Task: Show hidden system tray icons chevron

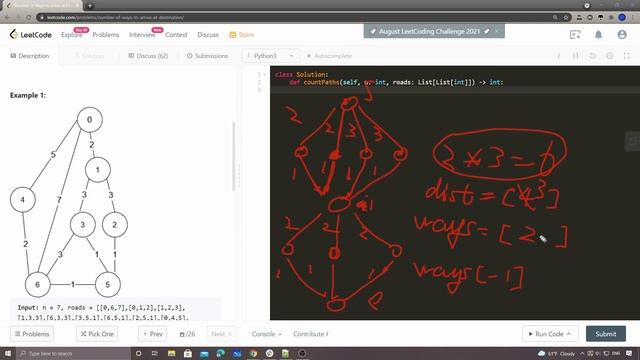Action: click(582, 353)
